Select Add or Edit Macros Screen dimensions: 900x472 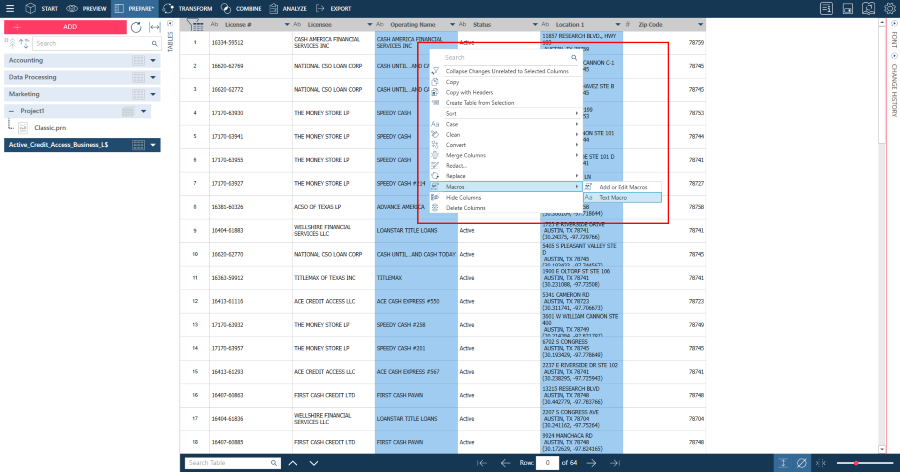(x=623, y=187)
